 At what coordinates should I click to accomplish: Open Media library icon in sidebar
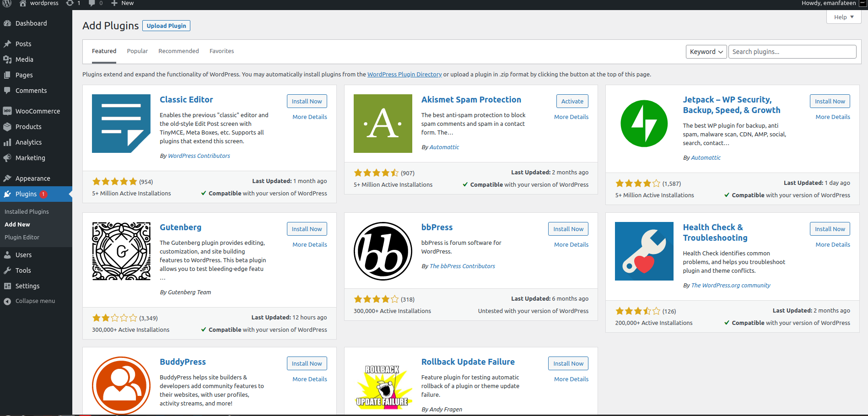7,59
